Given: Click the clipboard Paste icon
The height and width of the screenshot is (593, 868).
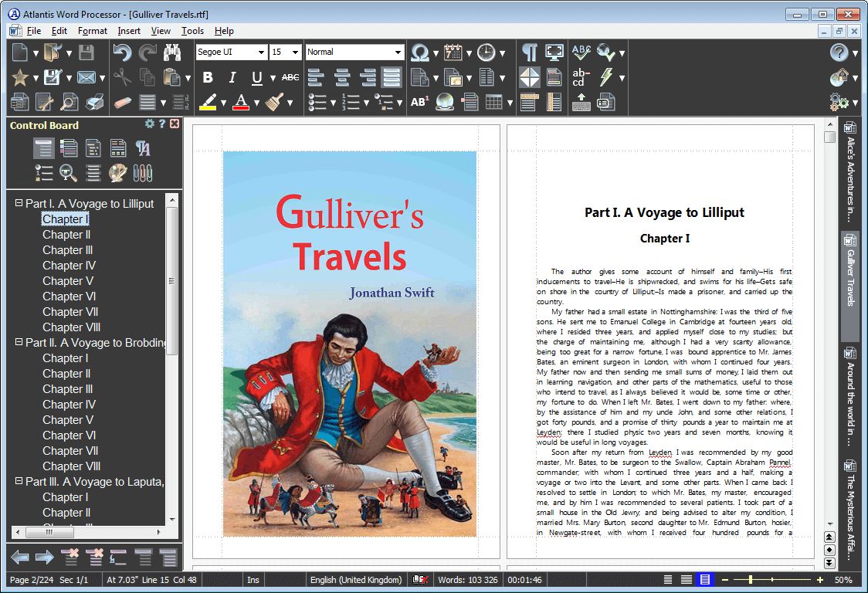Looking at the screenshot, I should (172, 77).
